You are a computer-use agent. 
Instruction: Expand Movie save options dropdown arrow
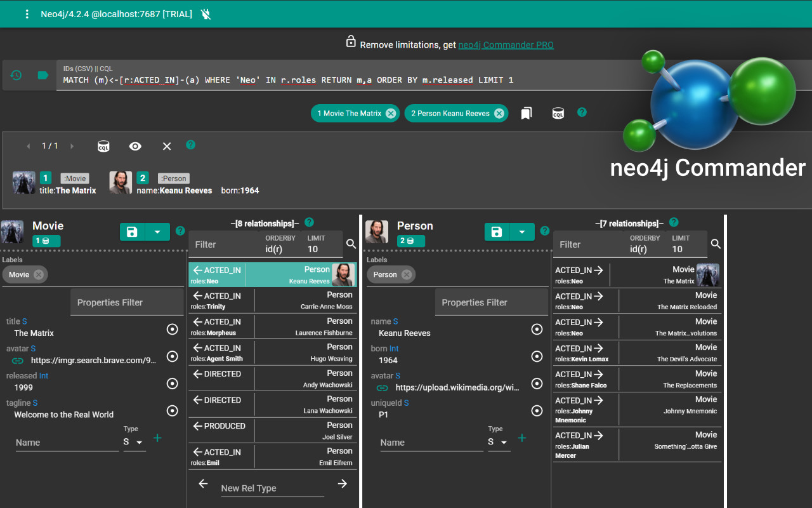[157, 232]
